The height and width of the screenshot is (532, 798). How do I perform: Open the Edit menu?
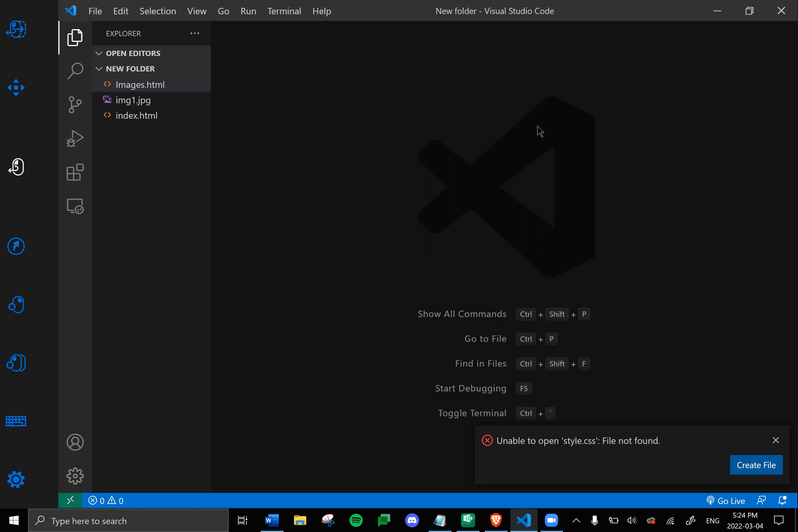(120, 11)
